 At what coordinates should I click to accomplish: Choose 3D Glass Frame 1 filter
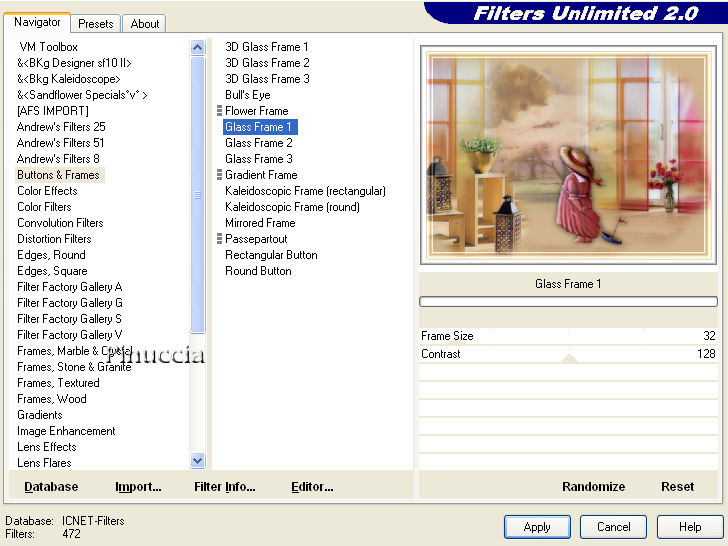pyautogui.click(x=266, y=47)
